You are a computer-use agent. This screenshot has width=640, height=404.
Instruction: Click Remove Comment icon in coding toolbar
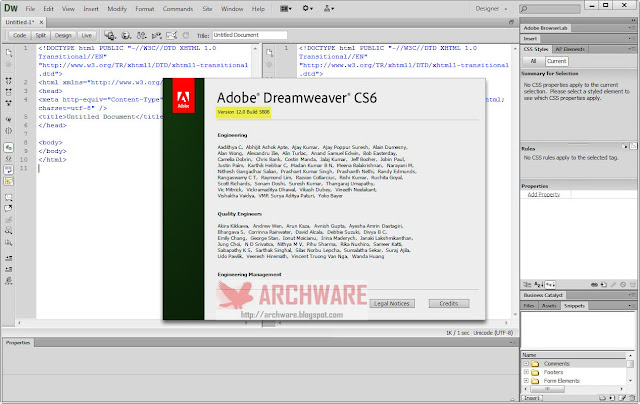[x=9, y=209]
